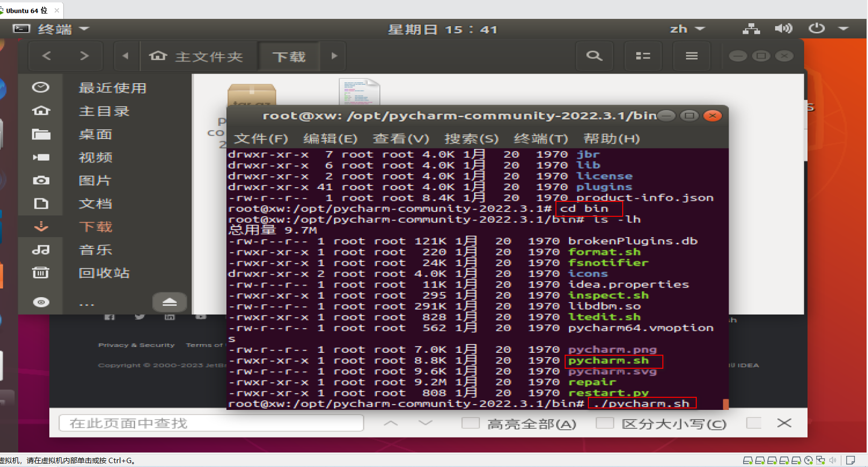Click brokenPlugins.db in the terminal listing
Screen dimensions: 868x467
(633, 241)
